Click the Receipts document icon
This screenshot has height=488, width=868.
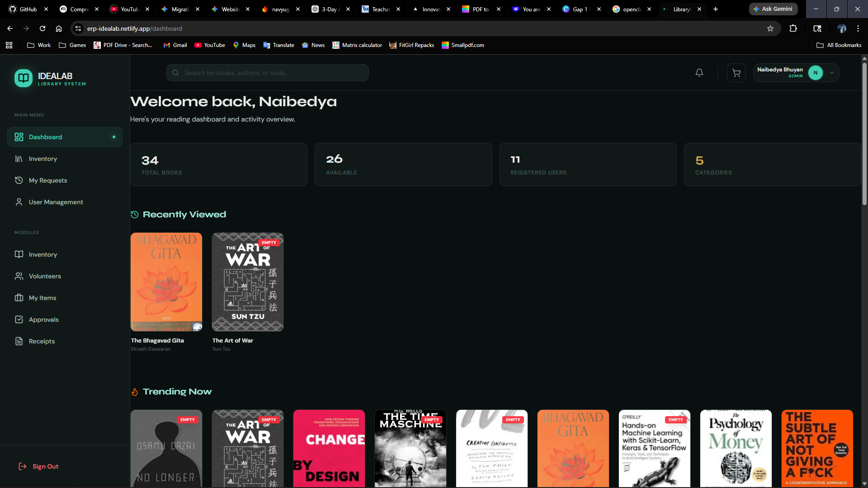click(19, 341)
